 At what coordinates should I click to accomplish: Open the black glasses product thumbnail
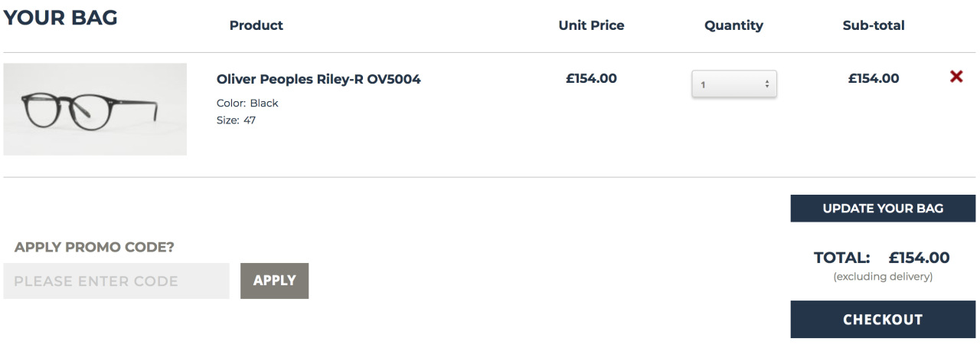(95, 109)
